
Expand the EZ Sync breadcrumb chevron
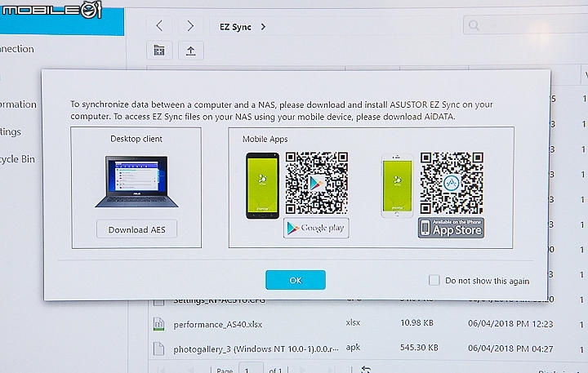pyautogui.click(x=263, y=27)
